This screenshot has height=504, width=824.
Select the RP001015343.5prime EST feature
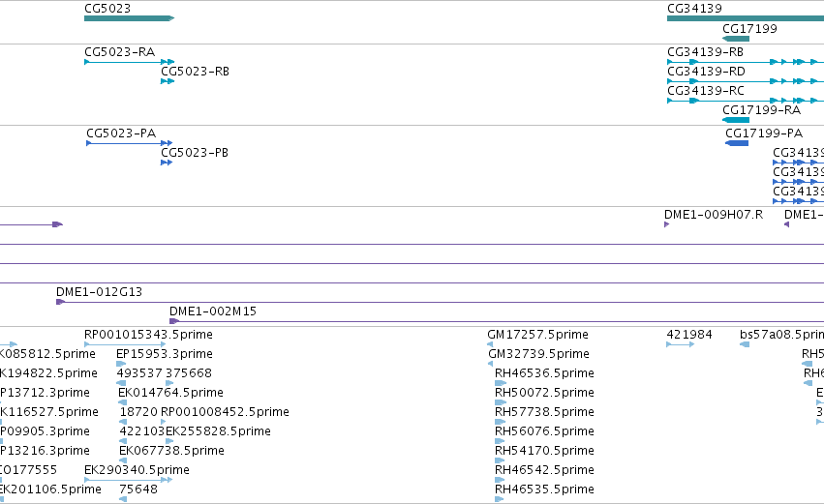click(125, 344)
